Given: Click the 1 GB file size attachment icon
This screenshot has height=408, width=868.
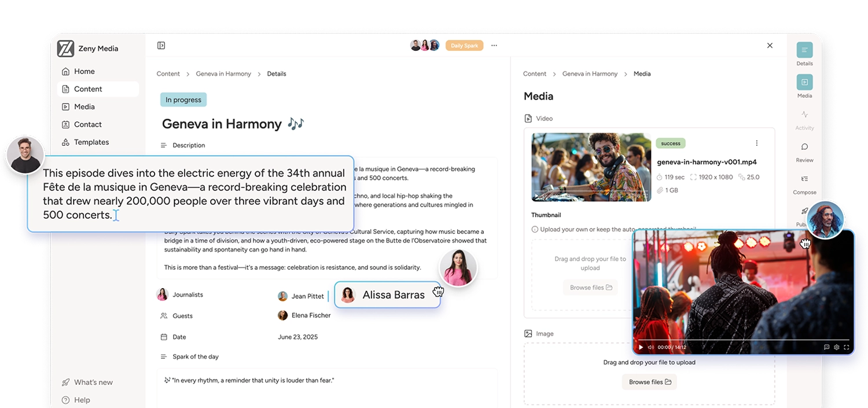Looking at the screenshot, I should 660,190.
